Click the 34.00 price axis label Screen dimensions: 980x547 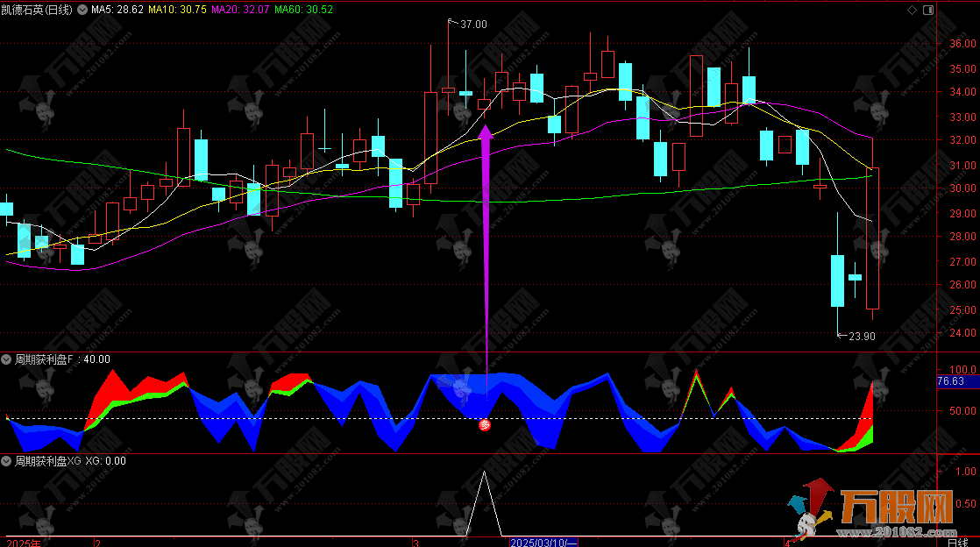tap(962, 92)
